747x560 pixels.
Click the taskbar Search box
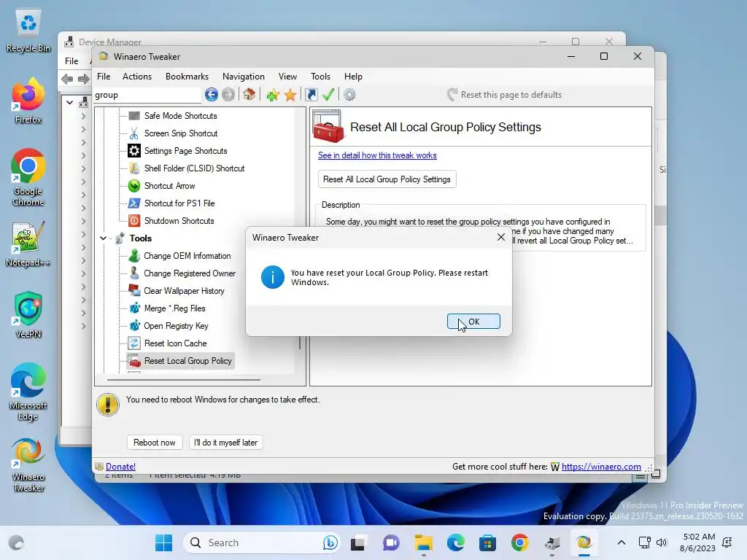(262, 542)
